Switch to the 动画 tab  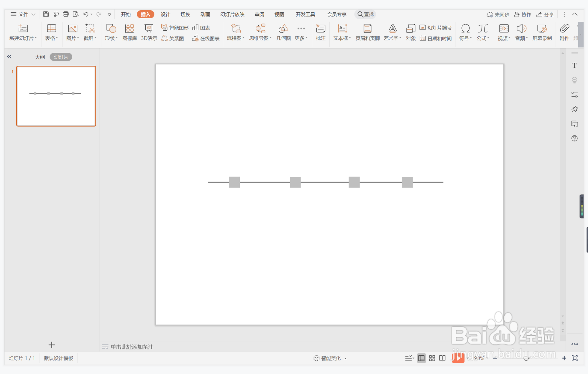(205, 14)
